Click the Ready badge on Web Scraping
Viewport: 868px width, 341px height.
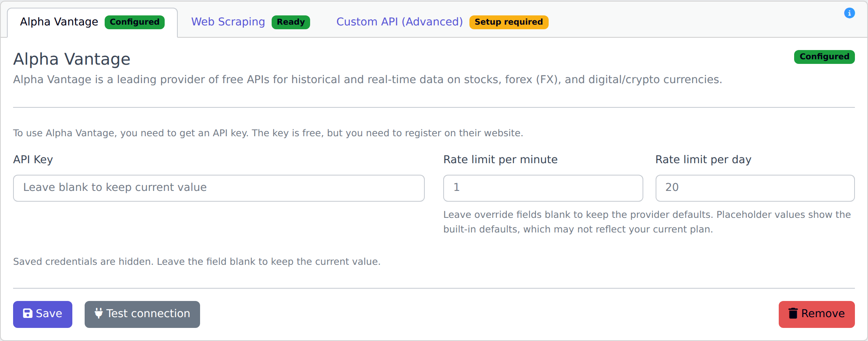tap(290, 22)
